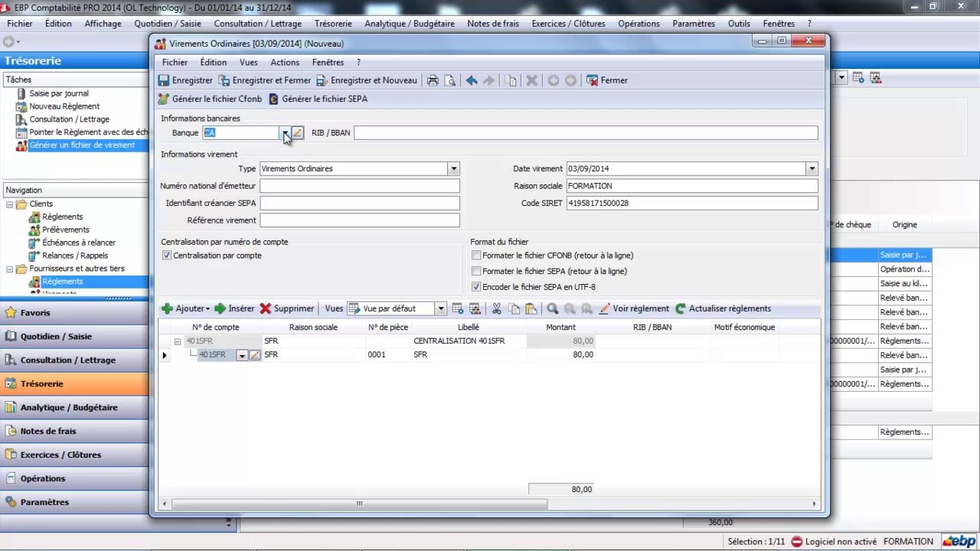Enable Formater le fichier CFONB checkbox
Screen dimensions: 980x551
point(476,256)
